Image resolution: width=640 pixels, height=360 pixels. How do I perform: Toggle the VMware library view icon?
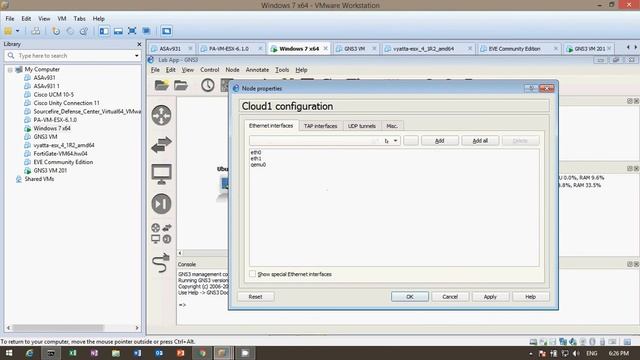pos(104,31)
